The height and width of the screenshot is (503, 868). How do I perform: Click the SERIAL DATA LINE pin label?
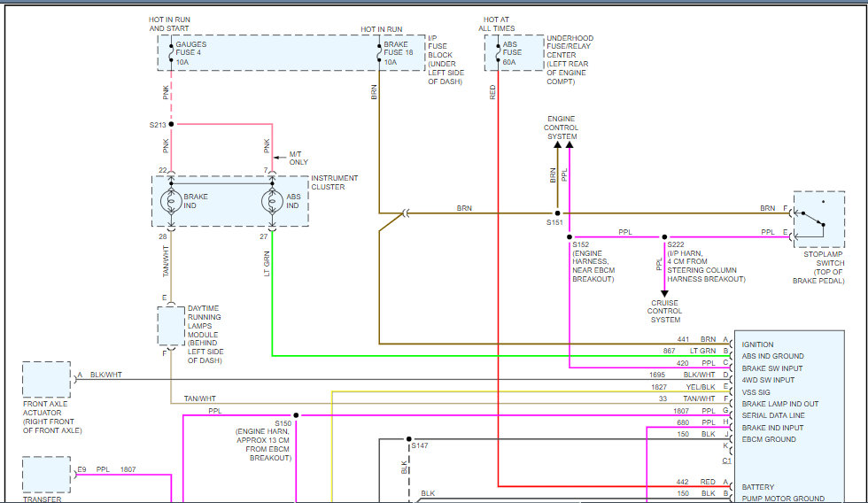pos(773,415)
